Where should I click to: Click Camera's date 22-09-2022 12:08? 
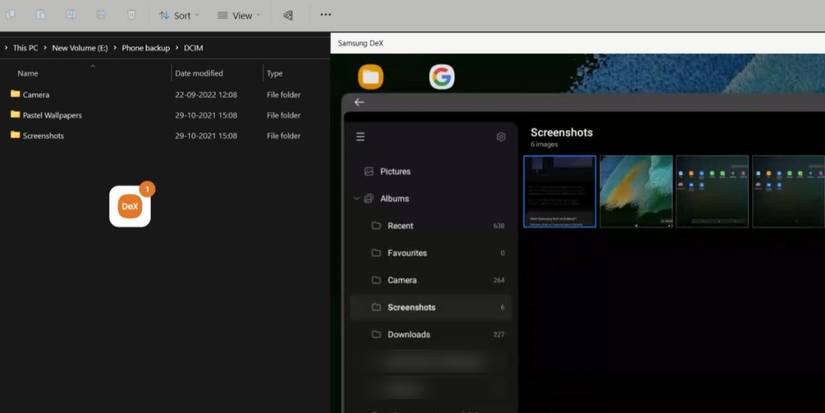coord(206,95)
